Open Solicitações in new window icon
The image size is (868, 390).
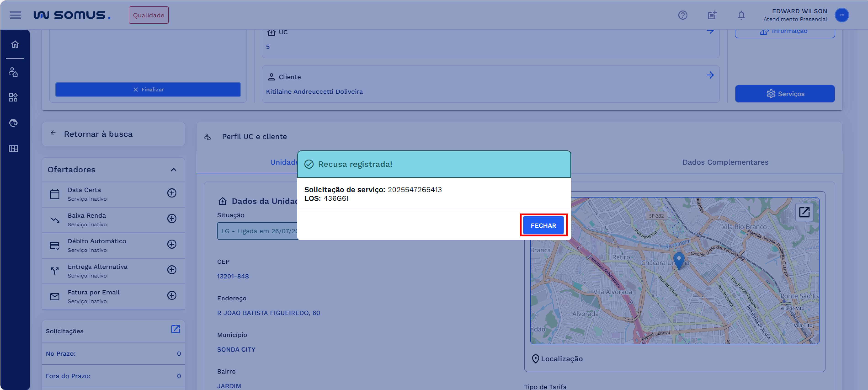tap(175, 329)
